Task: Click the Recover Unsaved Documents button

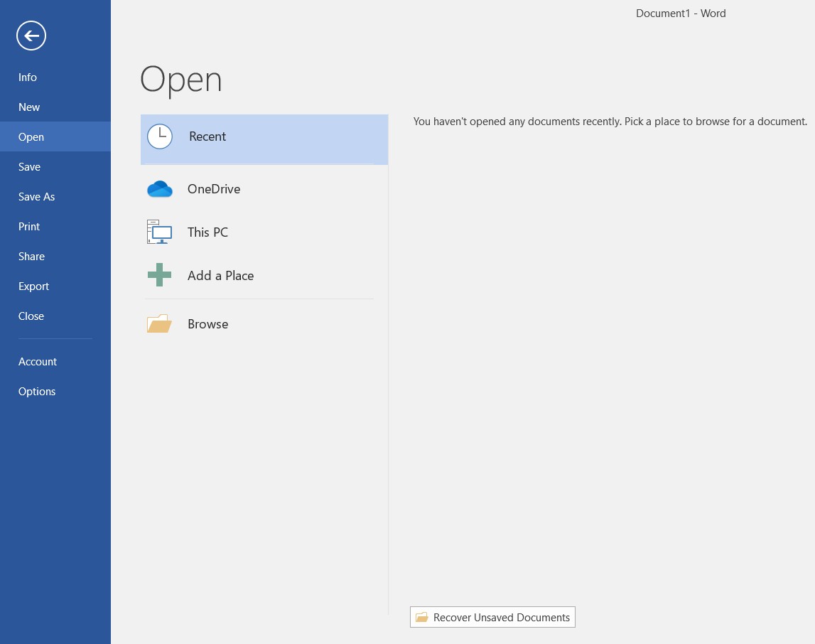Action: point(492,617)
